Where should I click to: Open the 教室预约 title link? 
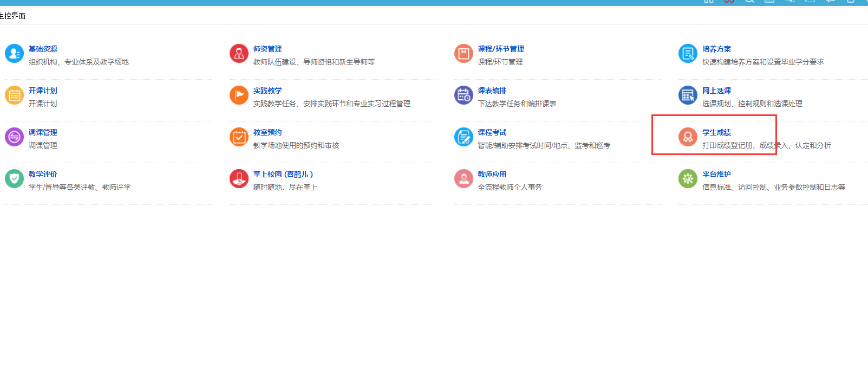(x=267, y=132)
